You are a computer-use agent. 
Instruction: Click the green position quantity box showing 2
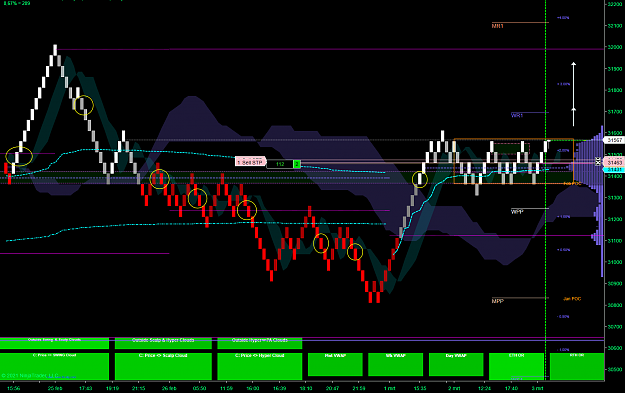click(x=297, y=164)
